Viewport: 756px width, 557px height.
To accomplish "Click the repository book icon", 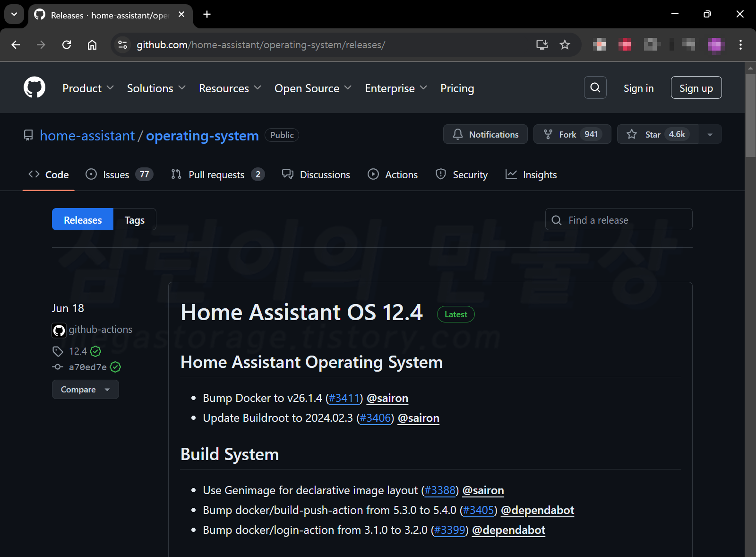I will coord(28,136).
